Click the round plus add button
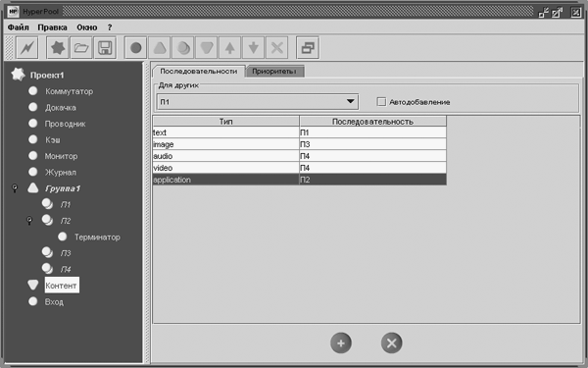 pyautogui.click(x=341, y=342)
